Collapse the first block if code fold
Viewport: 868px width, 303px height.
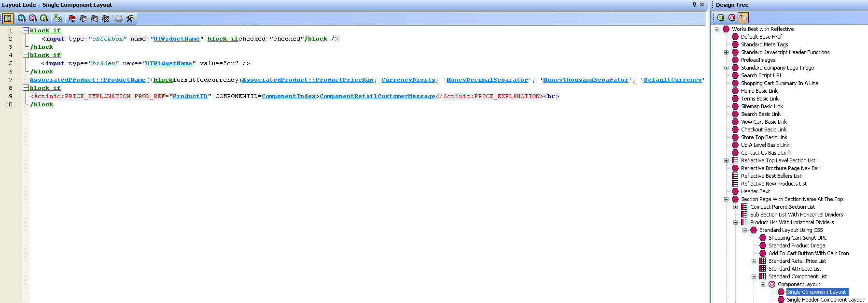pyautogui.click(x=26, y=30)
